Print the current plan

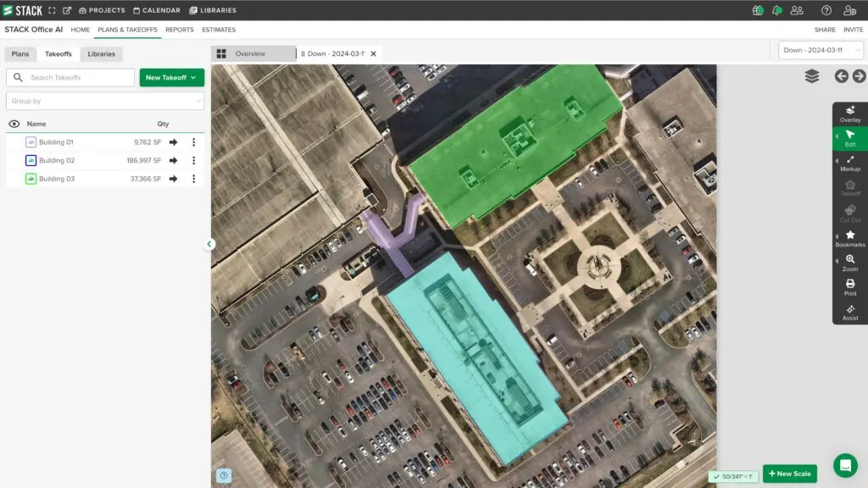tap(850, 287)
